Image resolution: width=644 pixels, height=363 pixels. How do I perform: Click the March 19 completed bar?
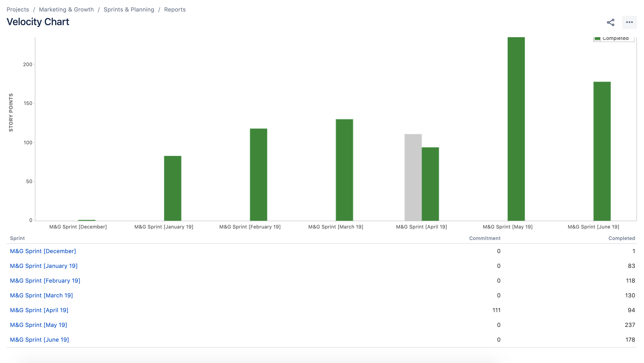click(344, 170)
